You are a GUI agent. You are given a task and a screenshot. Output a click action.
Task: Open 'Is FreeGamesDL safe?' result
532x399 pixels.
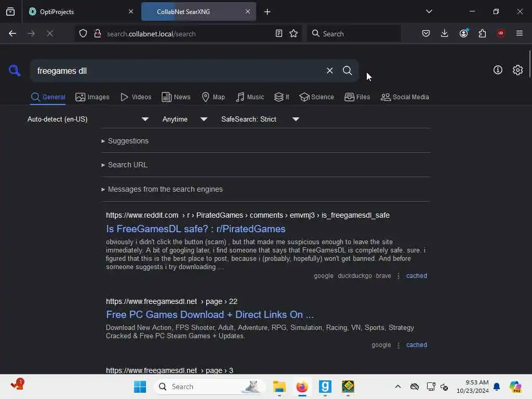pos(196,229)
